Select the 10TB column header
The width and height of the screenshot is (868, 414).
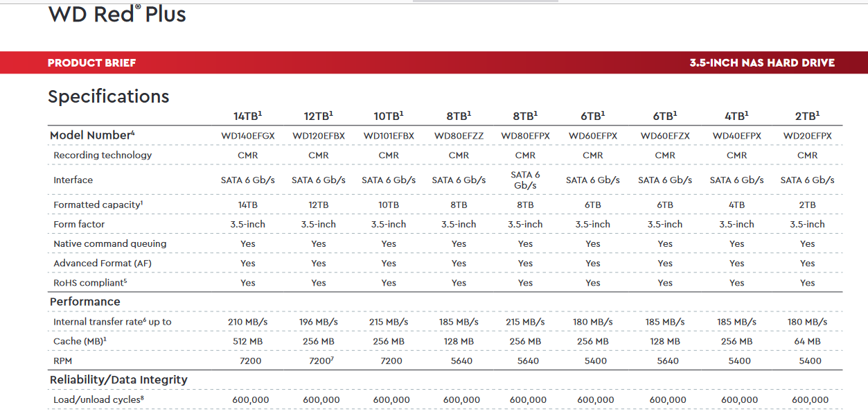(x=389, y=116)
